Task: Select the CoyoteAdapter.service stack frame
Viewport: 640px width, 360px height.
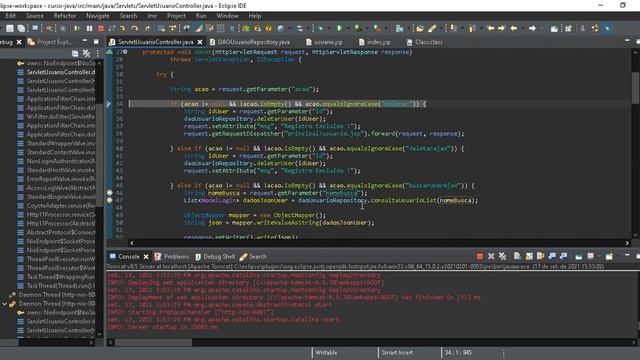Action: (56, 205)
